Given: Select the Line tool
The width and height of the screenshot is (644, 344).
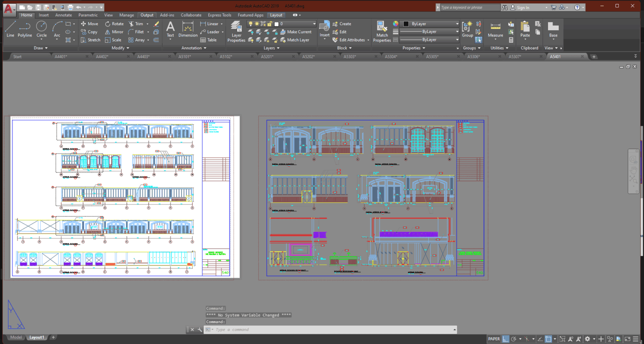Looking at the screenshot, I should (10, 30).
